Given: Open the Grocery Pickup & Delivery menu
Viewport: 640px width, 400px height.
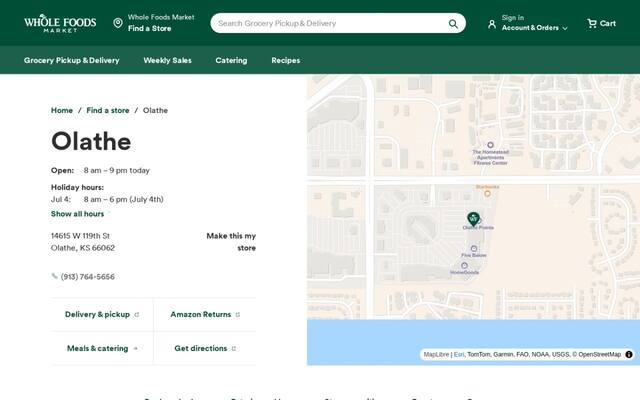Looking at the screenshot, I should (x=71, y=60).
